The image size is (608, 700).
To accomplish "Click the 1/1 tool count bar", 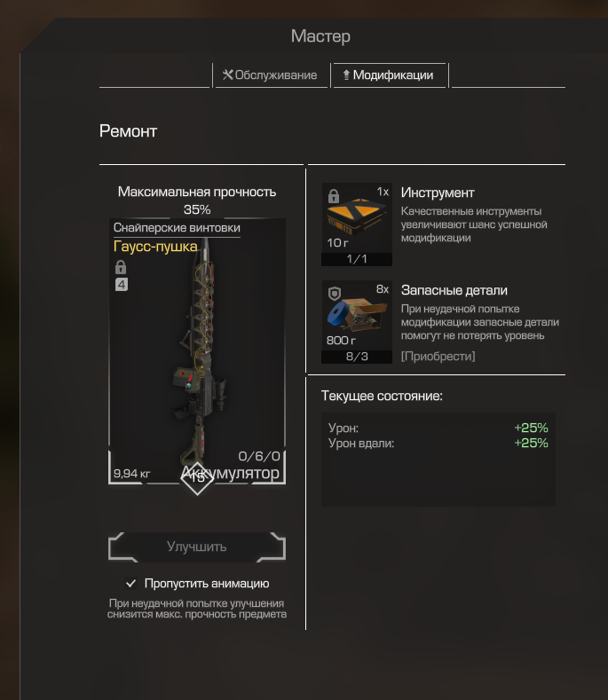I will click(357, 259).
